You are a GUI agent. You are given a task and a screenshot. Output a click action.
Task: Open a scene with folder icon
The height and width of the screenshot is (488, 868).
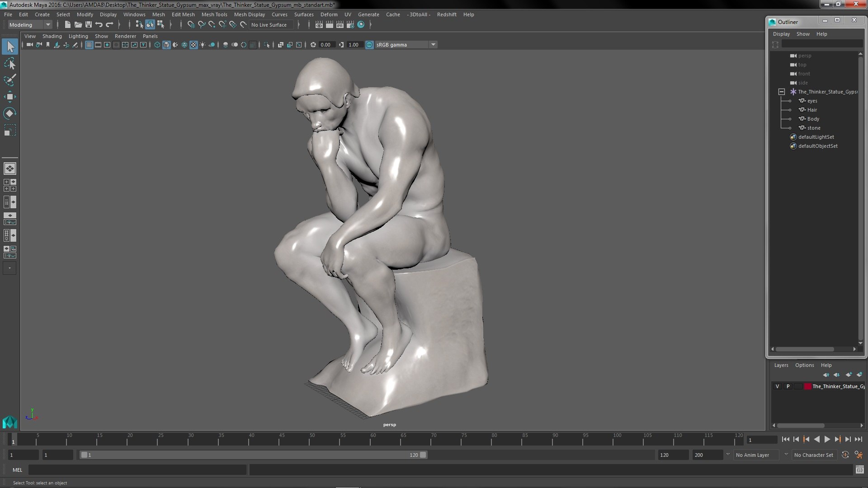[78, 25]
